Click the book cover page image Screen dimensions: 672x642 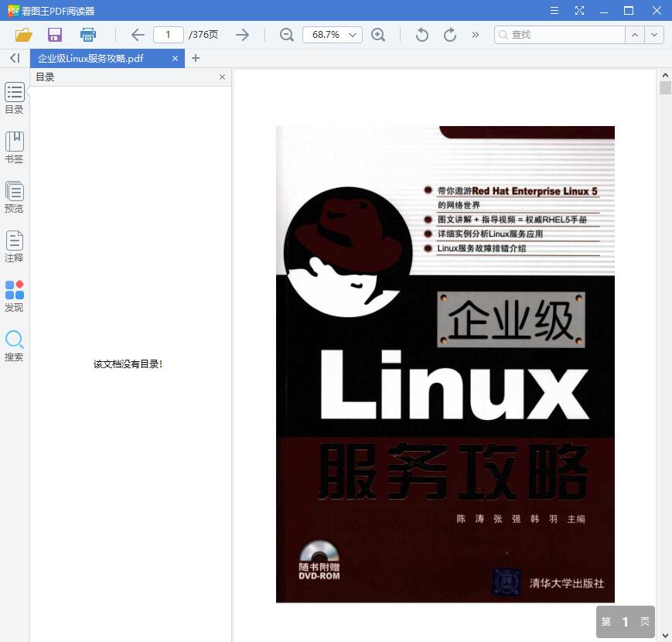coord(445,364)
